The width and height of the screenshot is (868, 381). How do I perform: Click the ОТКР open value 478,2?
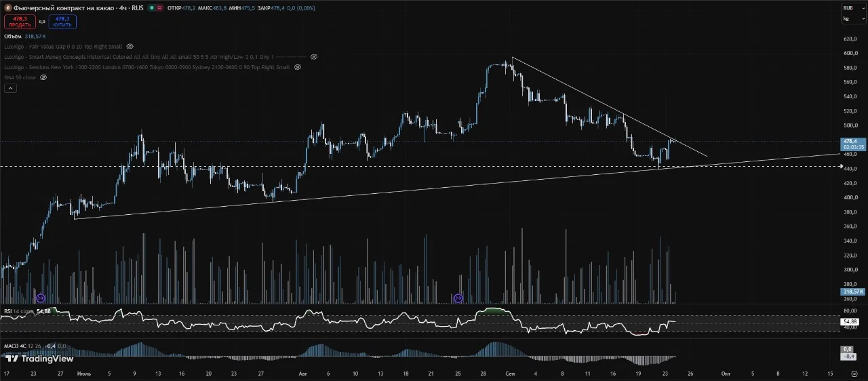coord(189,7)
